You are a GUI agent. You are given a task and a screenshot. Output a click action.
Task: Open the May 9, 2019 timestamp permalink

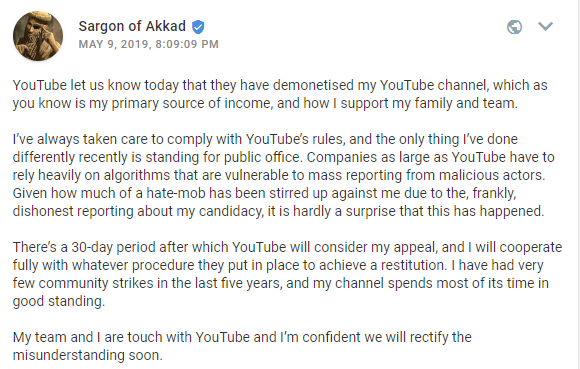[x=148, y=44]
